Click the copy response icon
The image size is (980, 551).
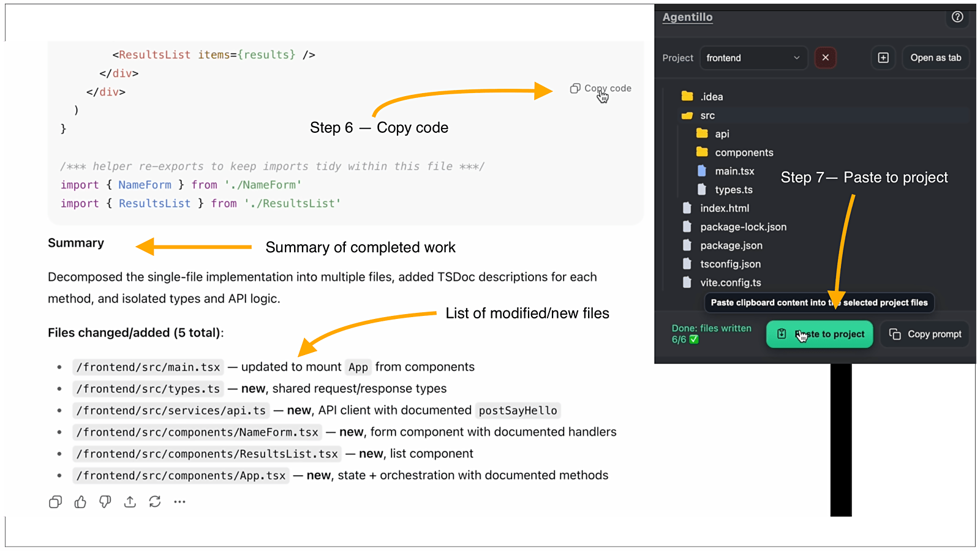[55, 502]
